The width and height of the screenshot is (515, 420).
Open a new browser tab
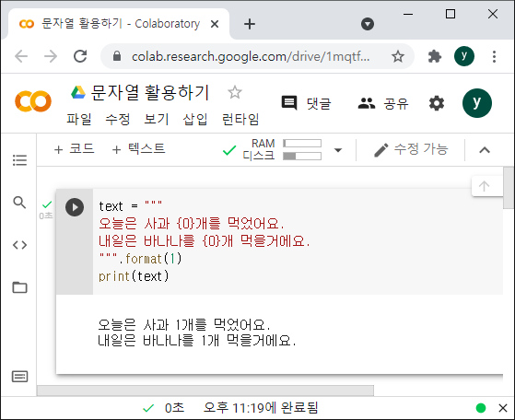point(250,24)
